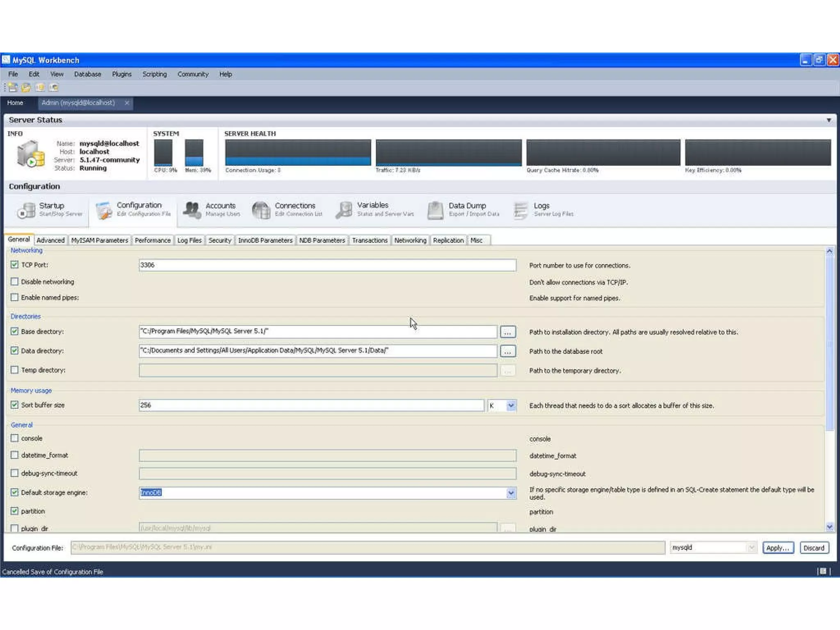This screenshot has height=630, width=840.
Task: Open the Startup server section icon
Action: (27, 210)
